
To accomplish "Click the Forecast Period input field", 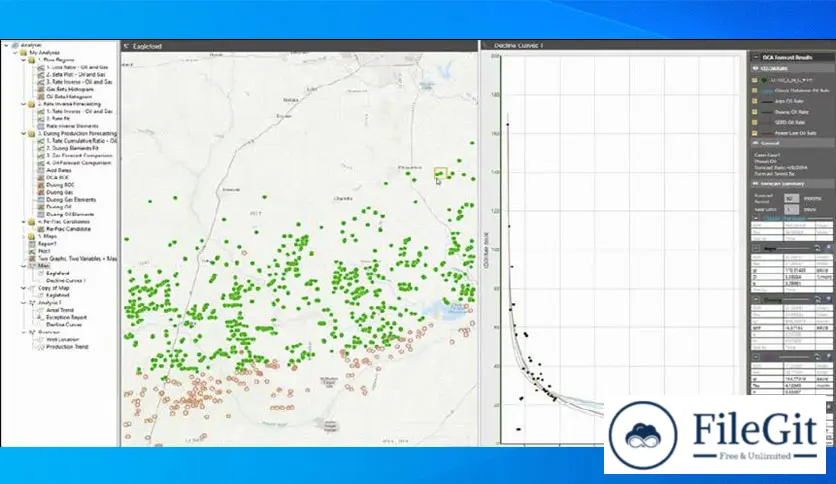I will [x=791, y=198].
